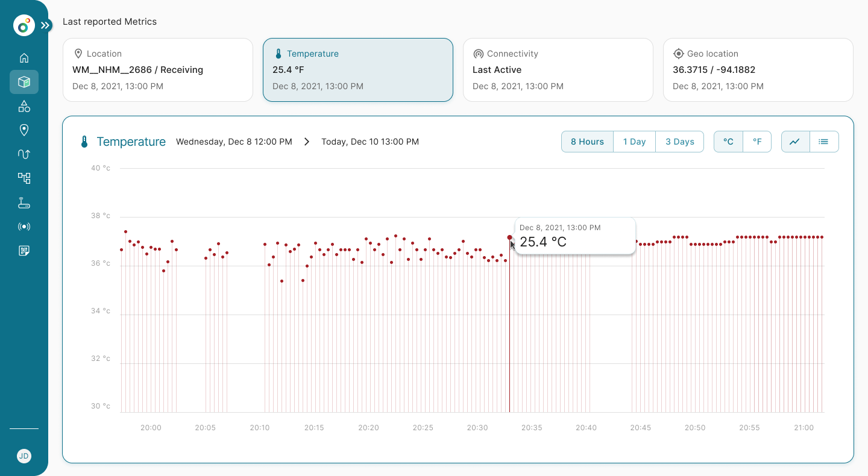This screenshot has height=476, width=868.
Task: Click the '20:15' time axis label
Action: [x=314, y=428]
